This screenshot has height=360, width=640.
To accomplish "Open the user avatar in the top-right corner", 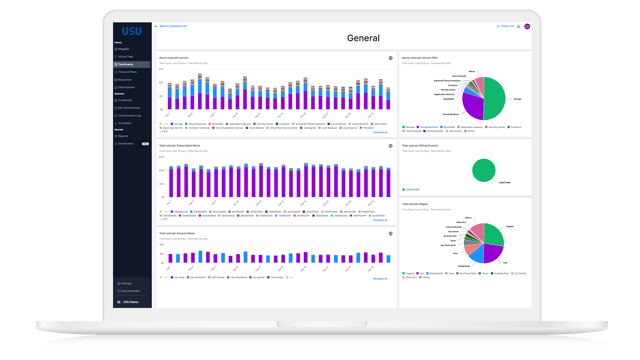I will click(x=527, y=27).
